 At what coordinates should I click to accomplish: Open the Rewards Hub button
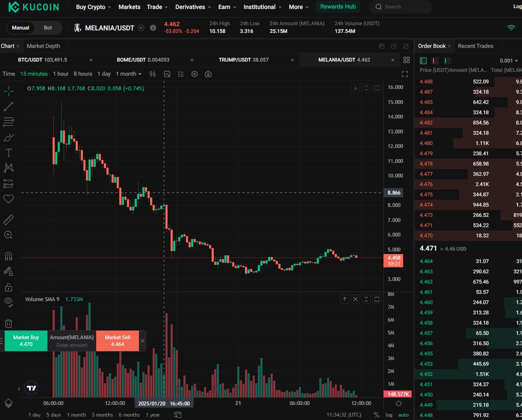tap(338, 7)
